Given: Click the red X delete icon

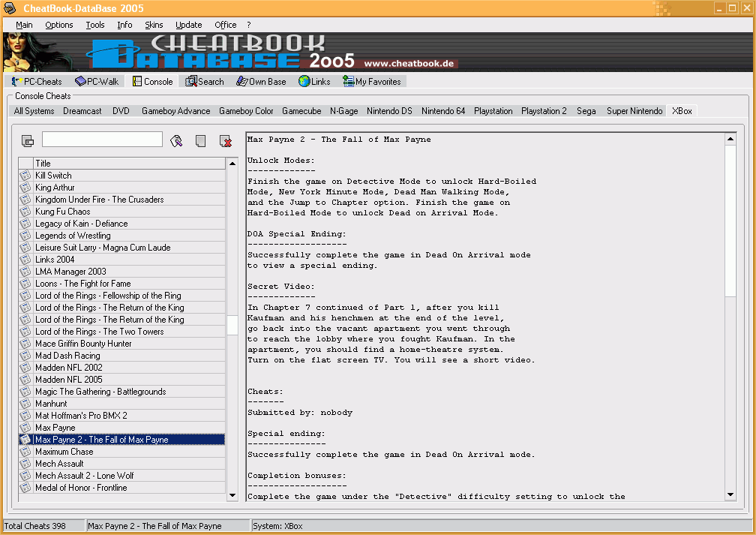Looking at the screenshot, I should pyautogui.click(x=225, y=140).
